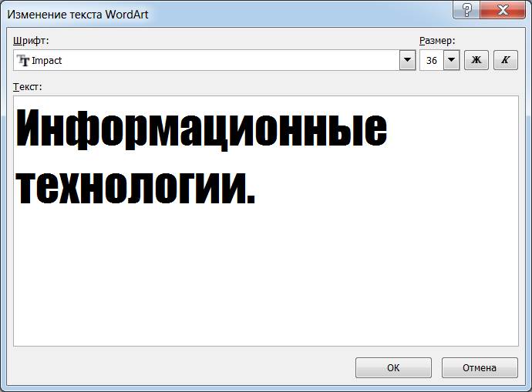This screenshot has height=392, width=532.
Task: Confirm changes with the ОК button
Action: (x=393, y=367)
